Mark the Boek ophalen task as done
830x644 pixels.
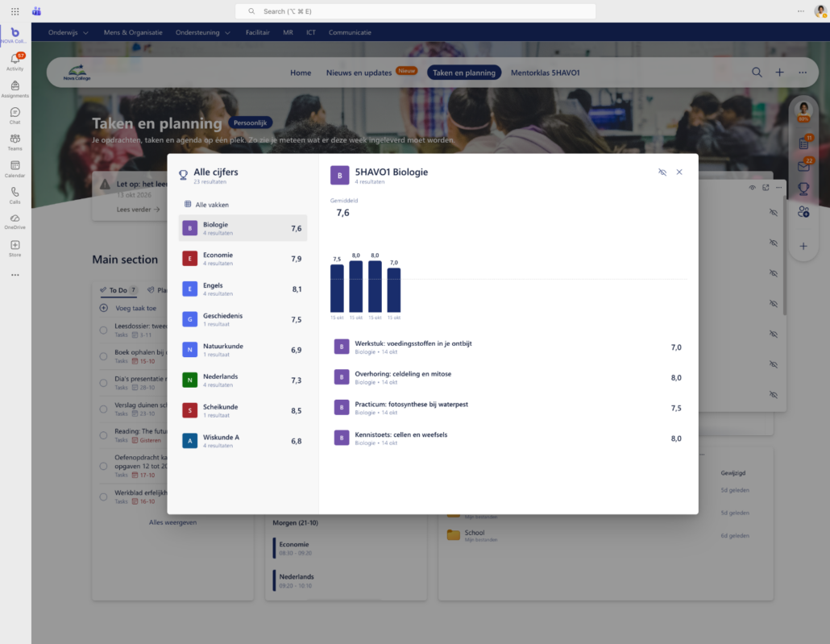pyautogui.click(x=104, y=356)
